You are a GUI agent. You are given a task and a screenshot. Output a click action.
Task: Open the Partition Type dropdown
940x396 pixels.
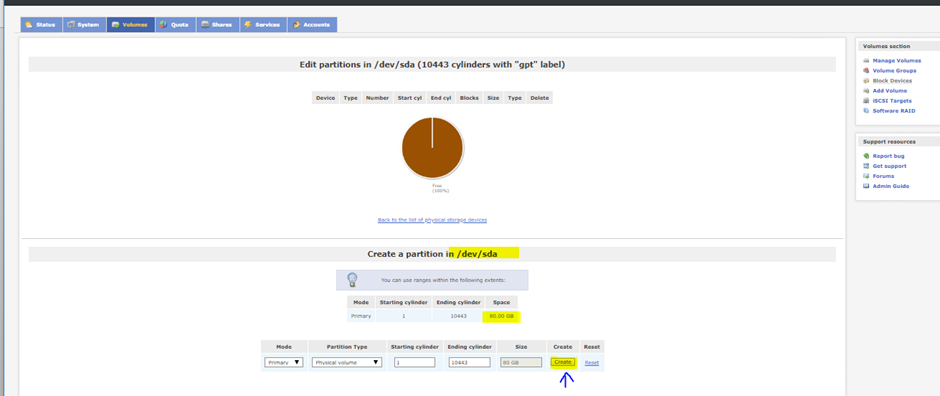(x=347, y=362)
